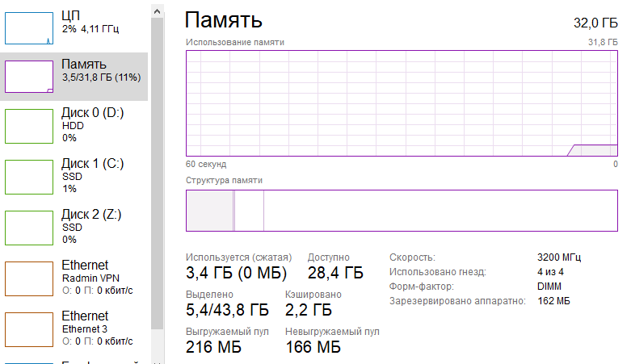
Task: Click the Память heading title
Action: 224,19
